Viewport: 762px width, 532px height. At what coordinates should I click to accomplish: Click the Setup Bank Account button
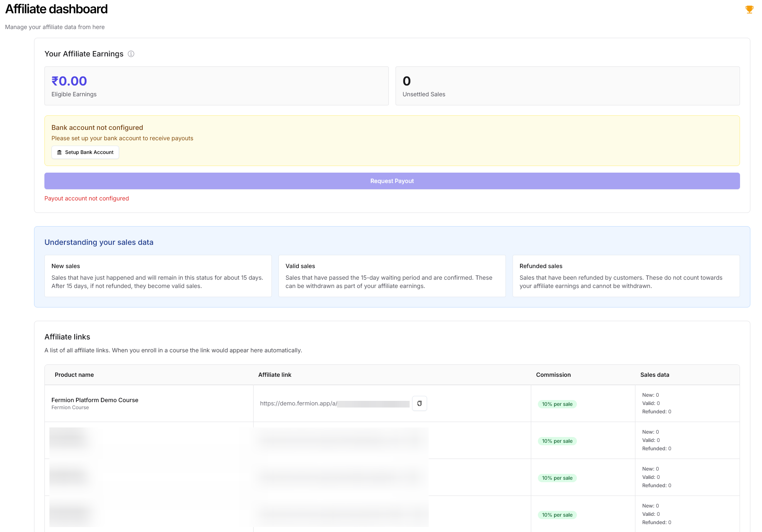(x=85, y=152)
